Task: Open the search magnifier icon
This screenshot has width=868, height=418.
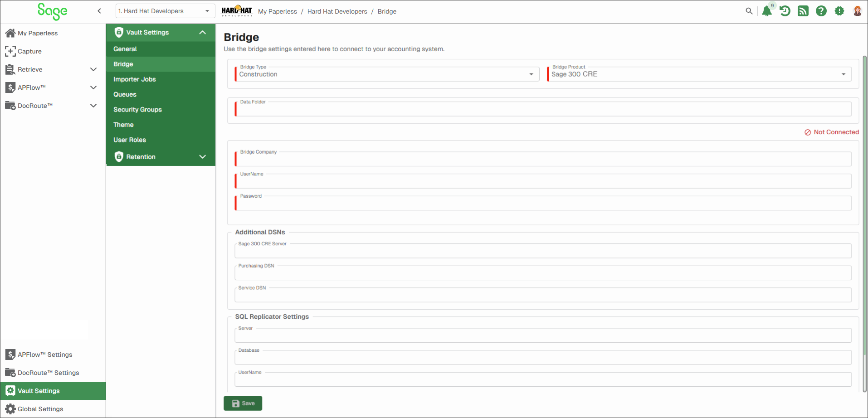Action: [x=749, y=11]
